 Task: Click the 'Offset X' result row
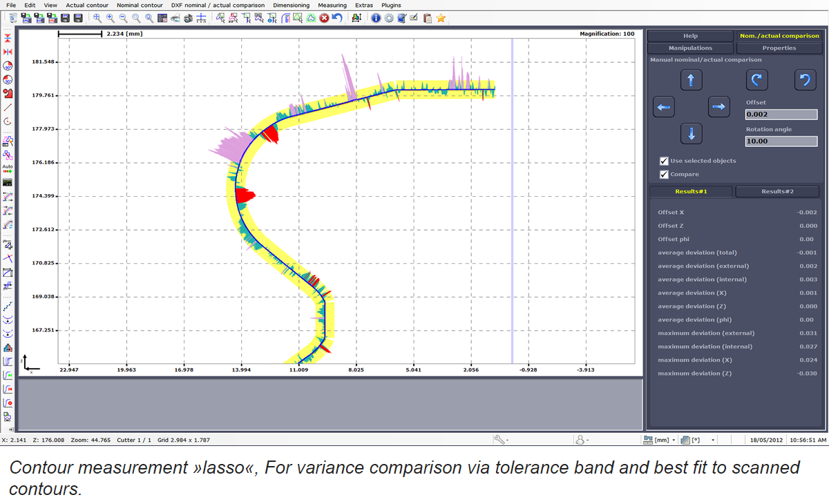pos(737,213)
